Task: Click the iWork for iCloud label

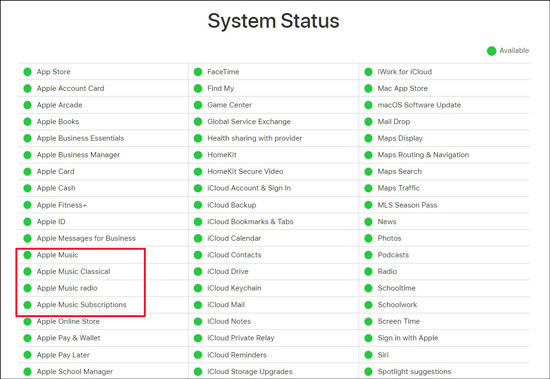Action: point(404,72)
